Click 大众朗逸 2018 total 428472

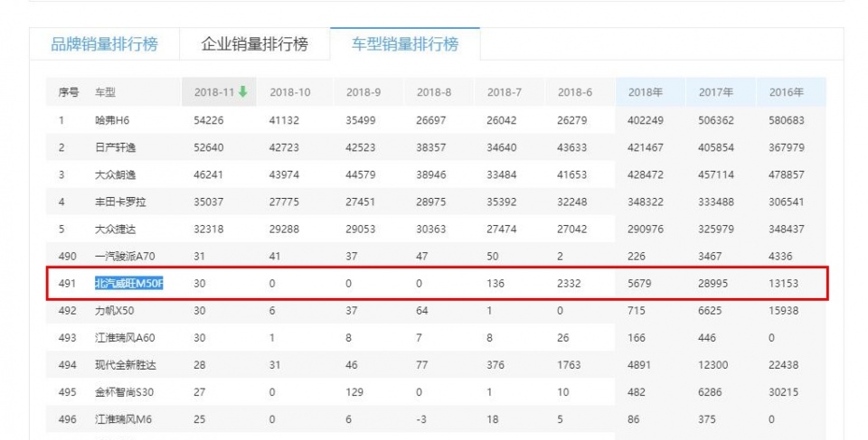646,175
